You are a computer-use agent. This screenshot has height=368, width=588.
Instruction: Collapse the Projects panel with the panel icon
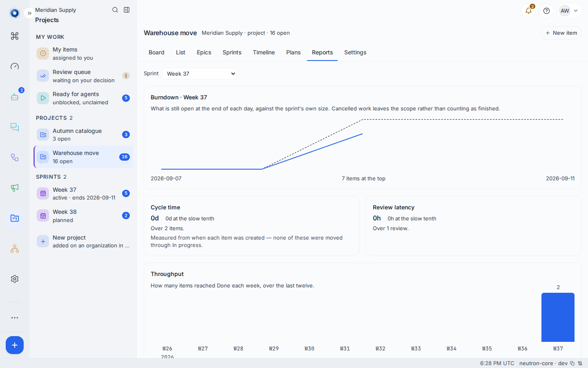[x=127, y=10]
